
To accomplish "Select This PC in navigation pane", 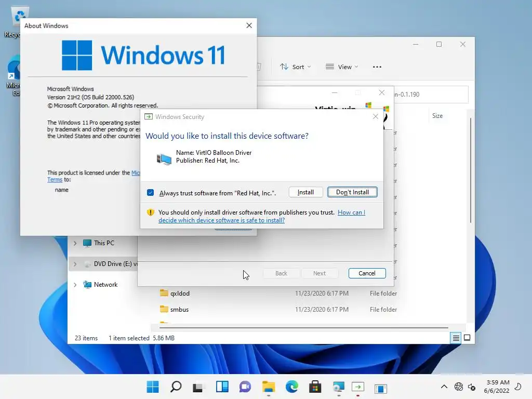I will point(104,243).
